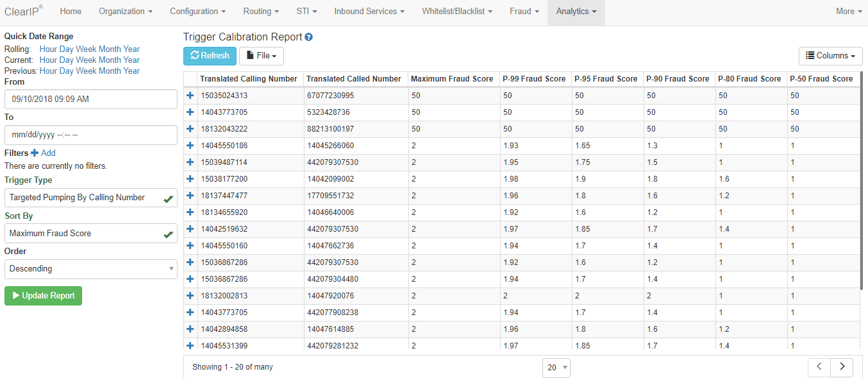Add a new filter with plus link
This screenshot has height=378, width=868.
(43, 153)
